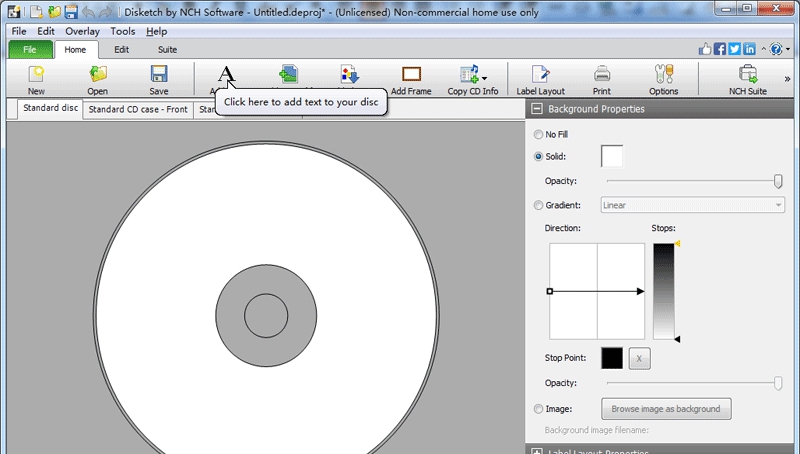Image resolution: width=800 pixels, height=454 pixels.
Task: Click the Copy CD Info icon
Action: (x=469, y=74)
